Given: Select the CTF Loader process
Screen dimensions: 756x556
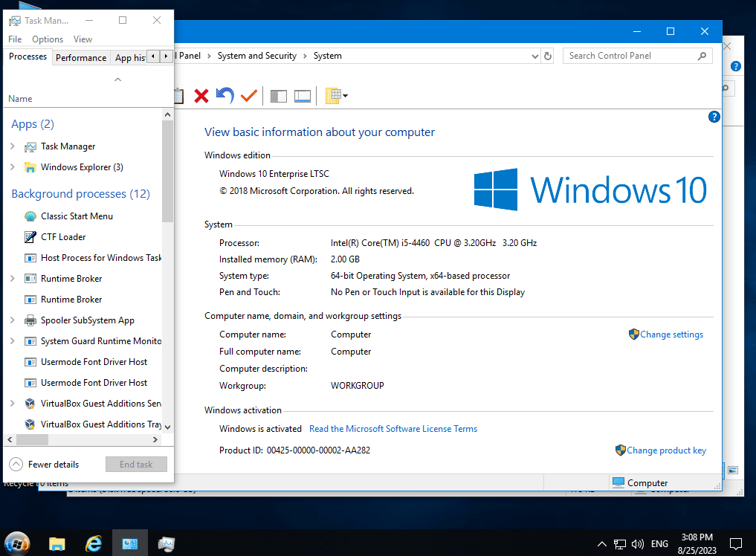Looking at the screenshot, I should click(x=63, y=237).
